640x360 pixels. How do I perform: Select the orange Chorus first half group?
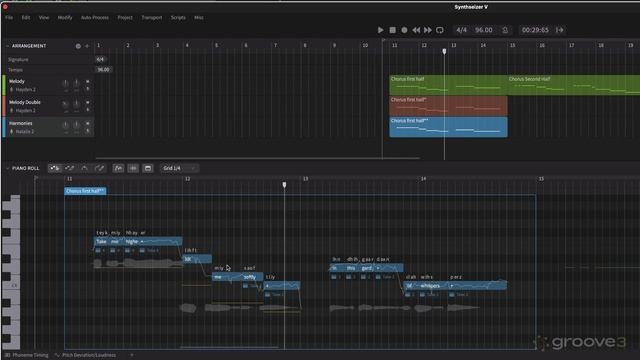448,106
